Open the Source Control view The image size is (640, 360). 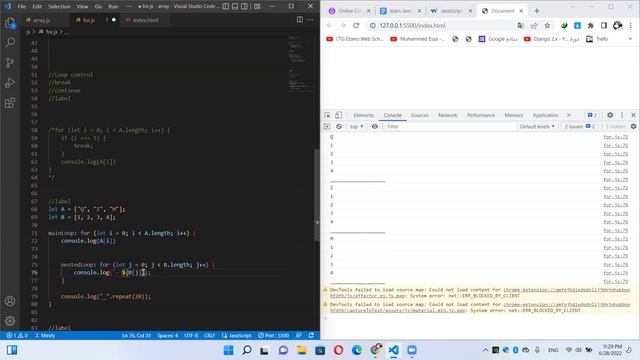point(10,62)
